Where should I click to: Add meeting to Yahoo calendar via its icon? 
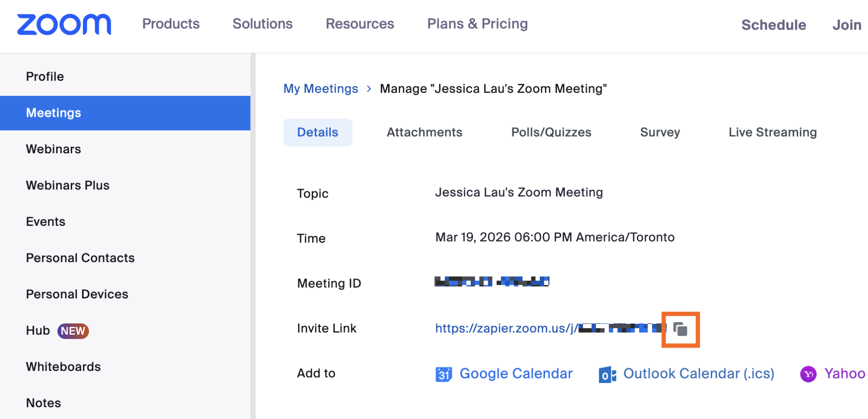809,373
